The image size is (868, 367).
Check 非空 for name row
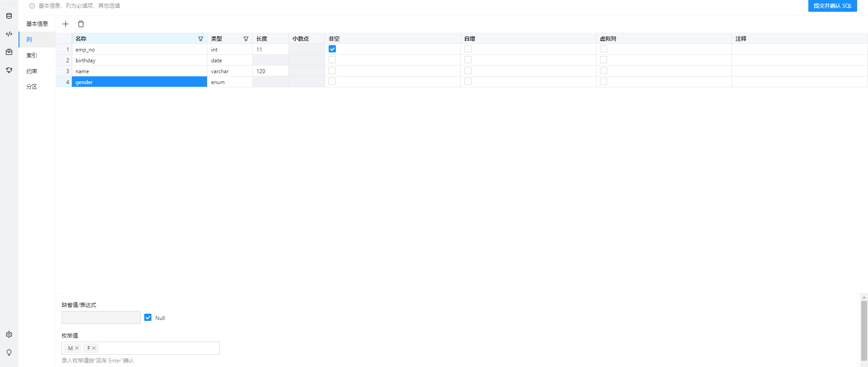pyautogui.click(x=332, y=71)
